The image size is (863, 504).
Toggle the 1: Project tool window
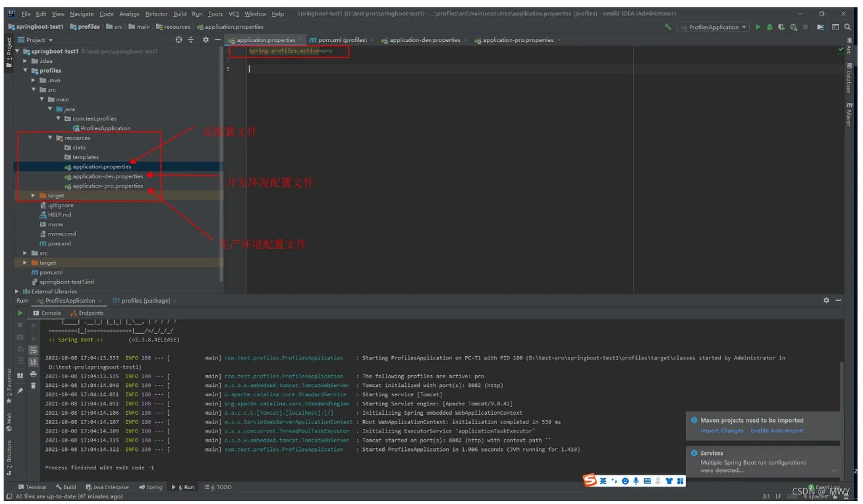click(9, 53)
